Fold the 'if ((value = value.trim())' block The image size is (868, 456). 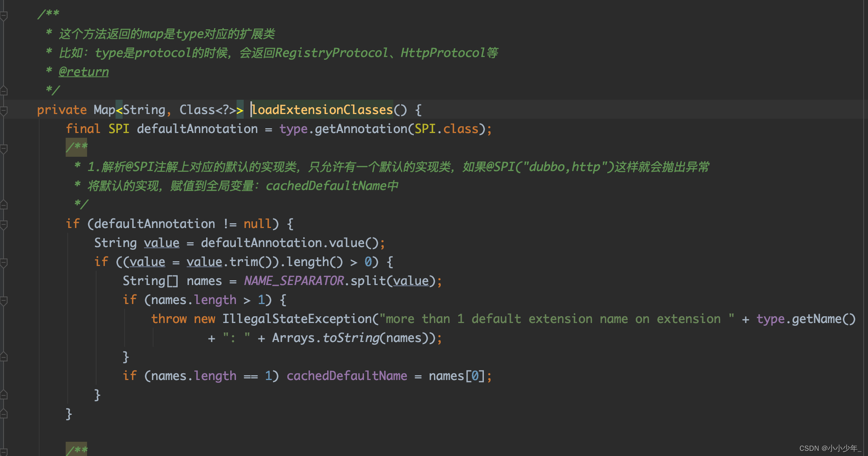[4, 262]
